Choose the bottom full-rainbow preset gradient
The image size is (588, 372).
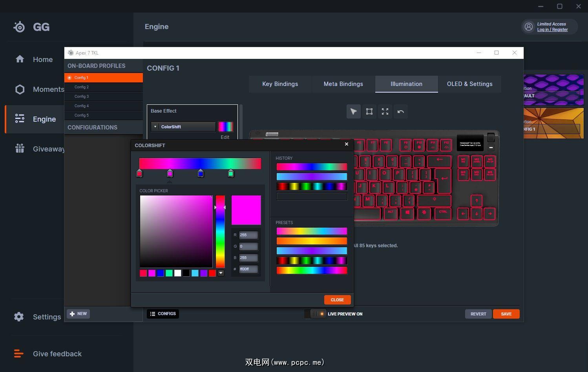pos(312,270)
